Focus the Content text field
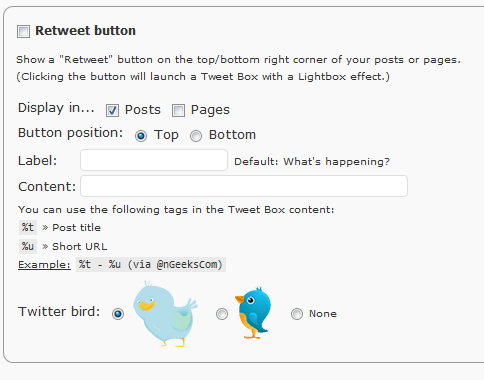 click(244, 186)
